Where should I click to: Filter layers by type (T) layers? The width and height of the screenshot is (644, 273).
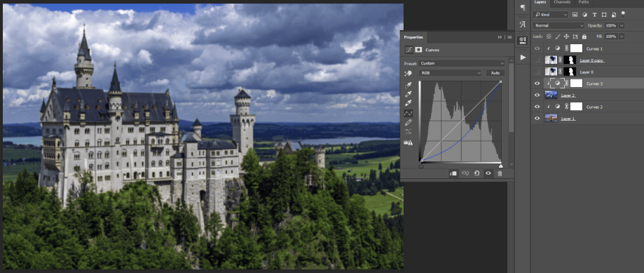(594, 15)
